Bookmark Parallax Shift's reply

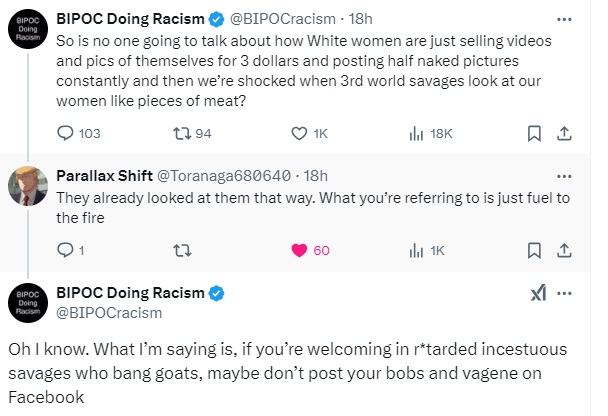(534, 250)
